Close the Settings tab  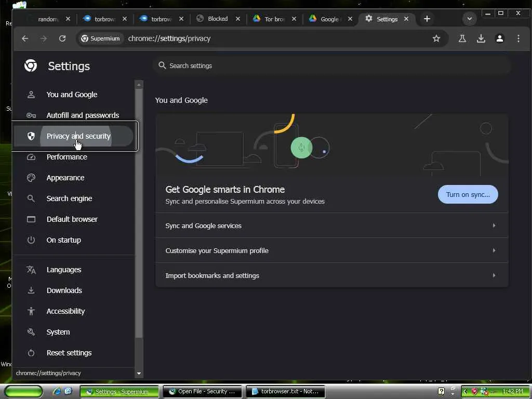pyautogui.click(x=406, y=19)
